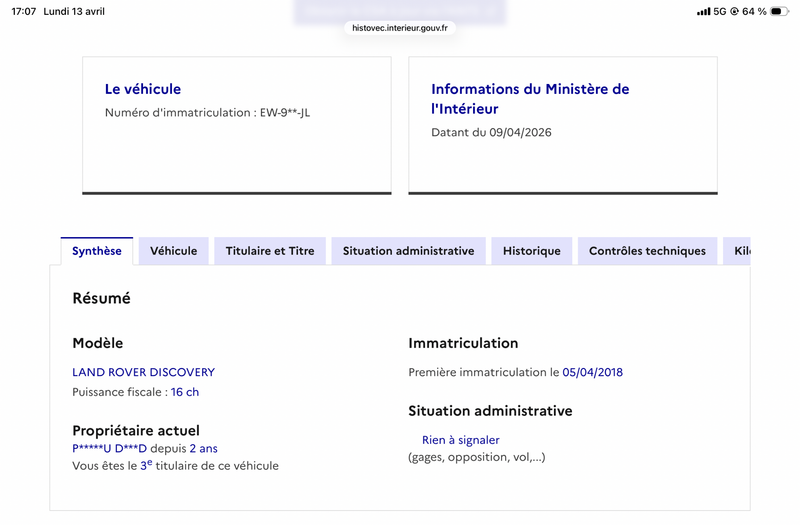Click the owner name P*****U D***D

coord(109,448)
